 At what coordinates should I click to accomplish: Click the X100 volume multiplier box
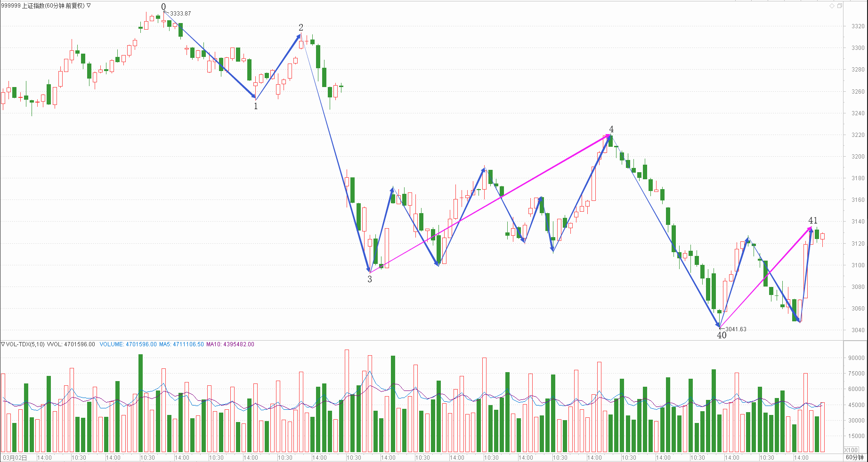click(851, 450)
